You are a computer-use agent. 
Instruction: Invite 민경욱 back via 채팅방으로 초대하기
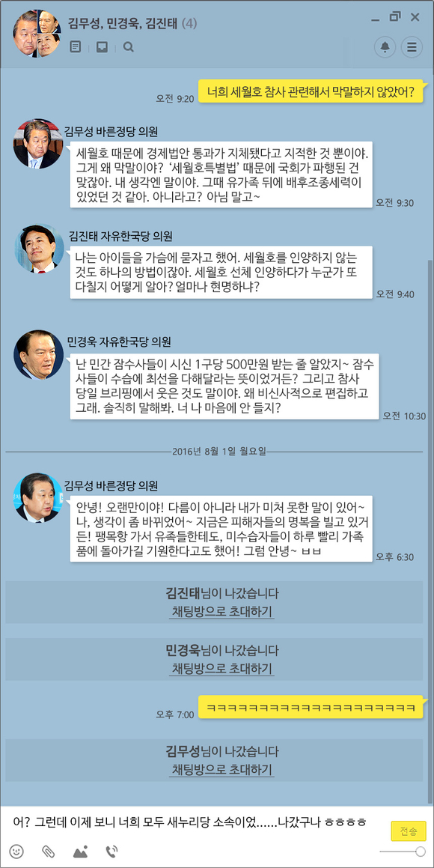tap(221, 668)
